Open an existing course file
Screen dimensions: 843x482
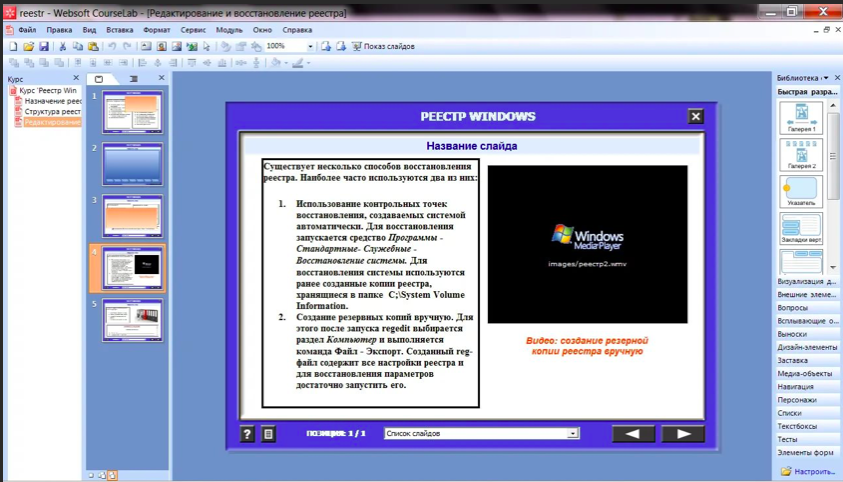coord(28,47)
